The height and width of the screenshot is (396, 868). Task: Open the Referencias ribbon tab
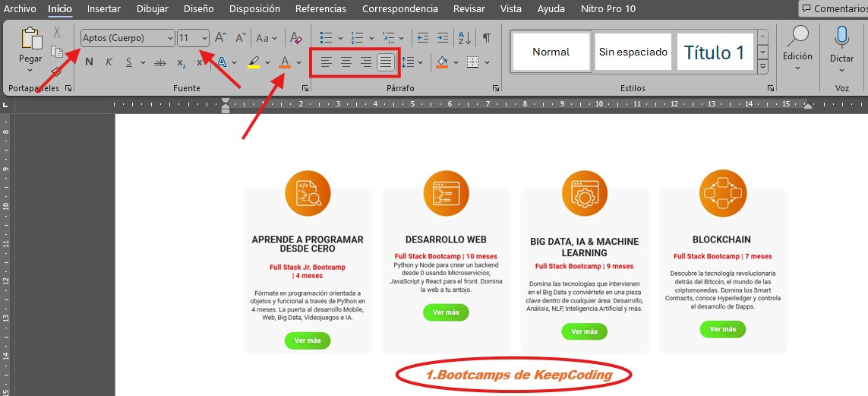[321, 9]
